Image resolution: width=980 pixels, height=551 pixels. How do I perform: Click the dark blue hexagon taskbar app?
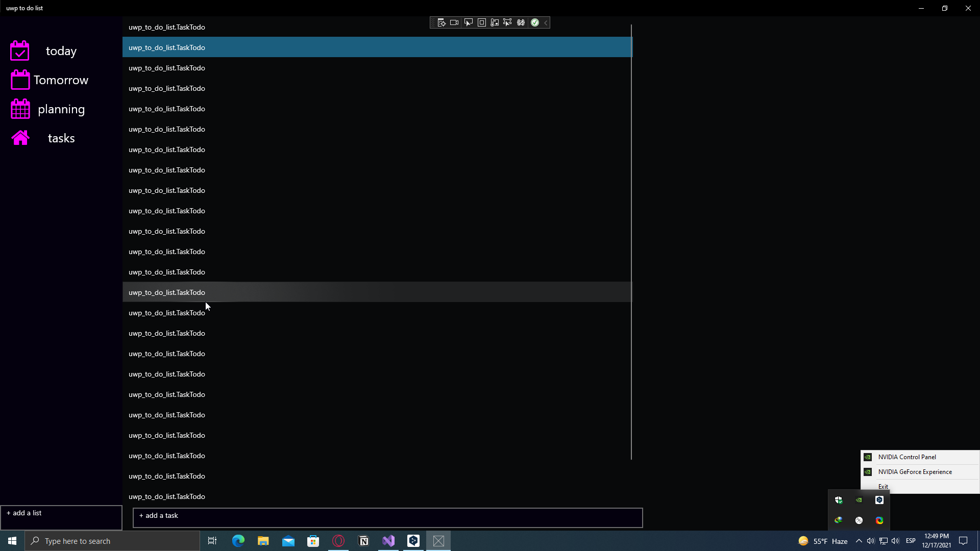413,541
